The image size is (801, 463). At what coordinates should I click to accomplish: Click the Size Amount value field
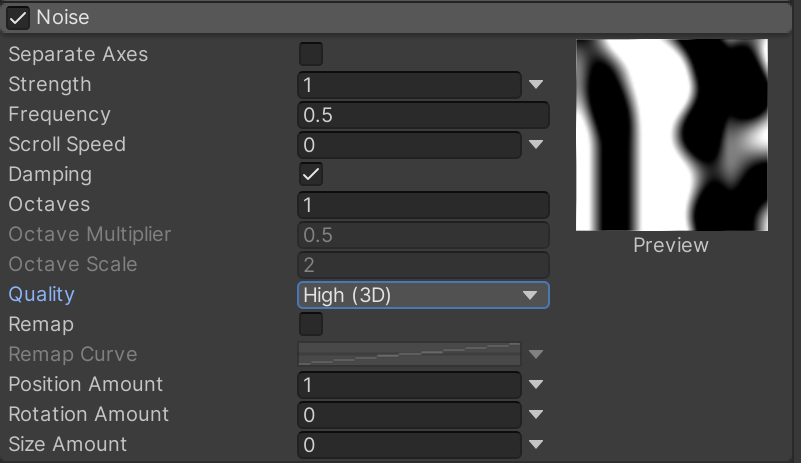point(409,445)
